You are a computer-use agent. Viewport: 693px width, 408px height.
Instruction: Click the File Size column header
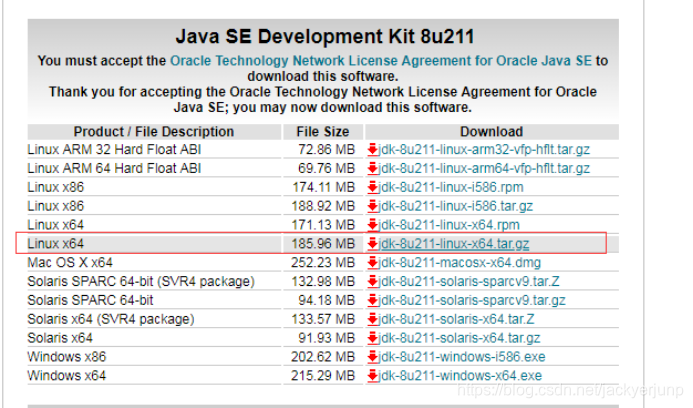click(x=323, y=132)
